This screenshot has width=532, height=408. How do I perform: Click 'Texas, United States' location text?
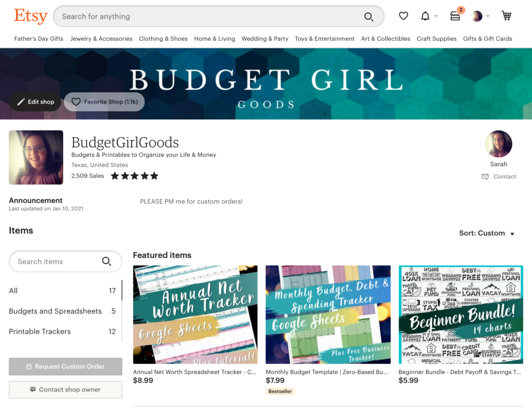point(100,165)
